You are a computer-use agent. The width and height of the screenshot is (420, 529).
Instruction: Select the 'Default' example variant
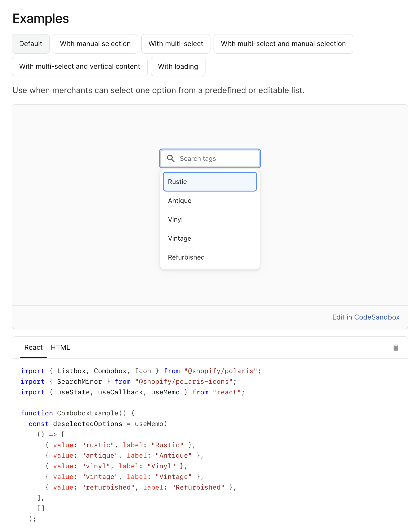(30, 44)
